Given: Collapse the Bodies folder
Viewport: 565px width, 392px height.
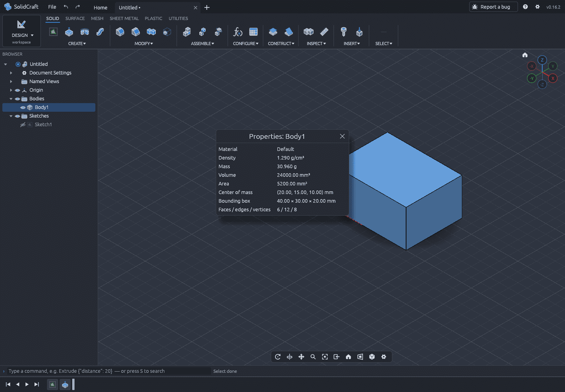Looking at the screenshot, I should (x=11, y=99).
